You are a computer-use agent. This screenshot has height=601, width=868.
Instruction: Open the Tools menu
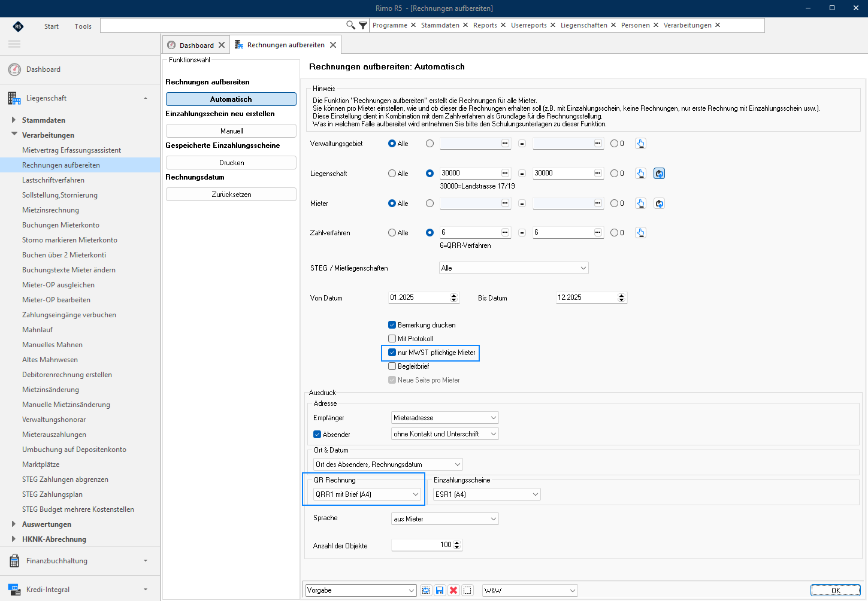pos(83,26)
